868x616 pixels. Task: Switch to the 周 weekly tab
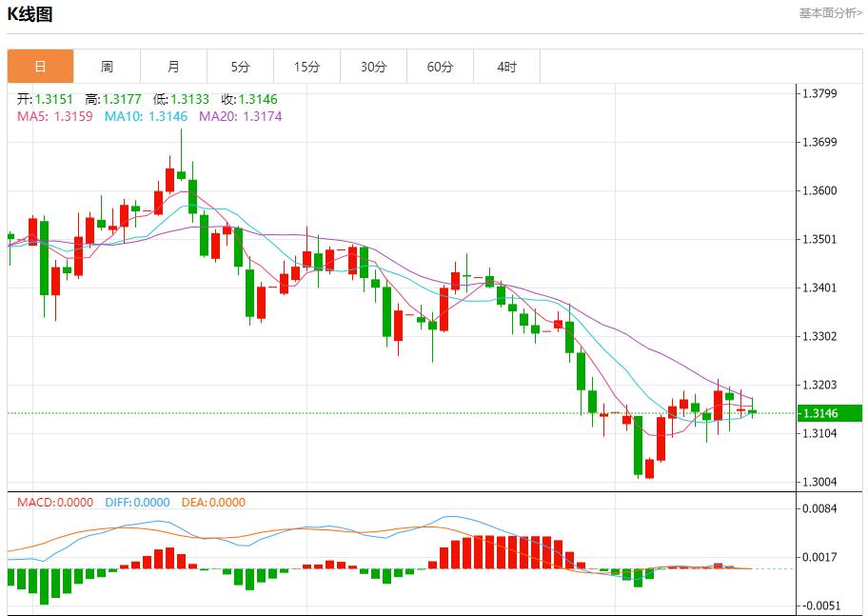[x=107, y=67]
